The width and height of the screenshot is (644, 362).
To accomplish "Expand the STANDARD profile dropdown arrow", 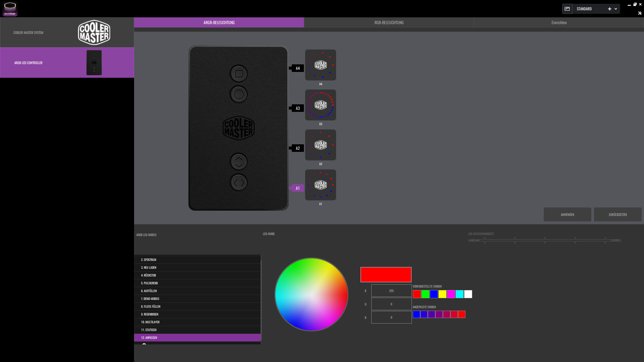I will (616, 9).
